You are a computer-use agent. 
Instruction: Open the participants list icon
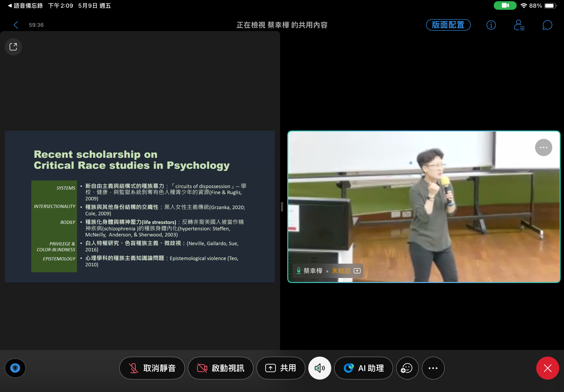tap(519, 25)
